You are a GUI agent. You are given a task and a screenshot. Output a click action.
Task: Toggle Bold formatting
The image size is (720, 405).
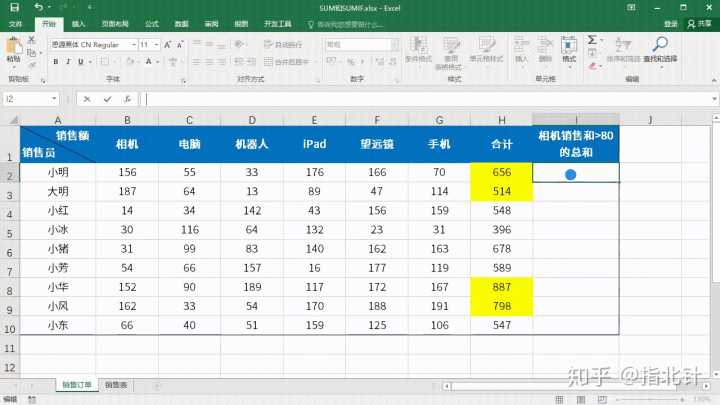tap(56, 62)
